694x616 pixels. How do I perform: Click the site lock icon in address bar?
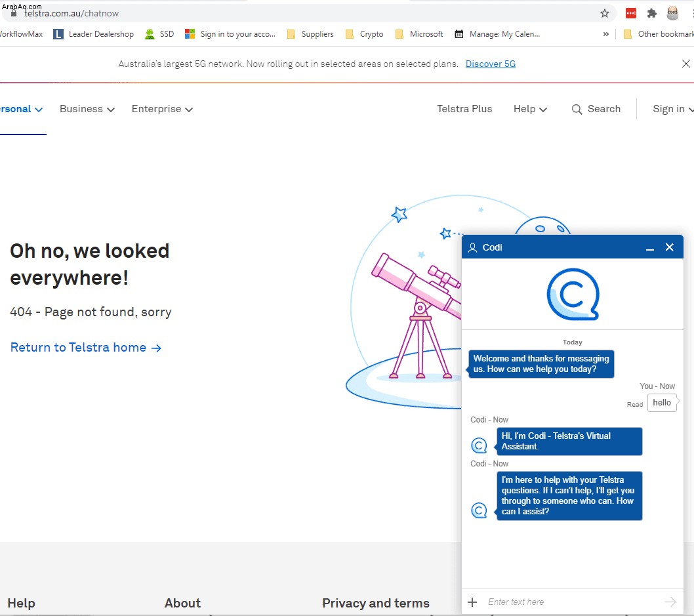tap(14, 14)
